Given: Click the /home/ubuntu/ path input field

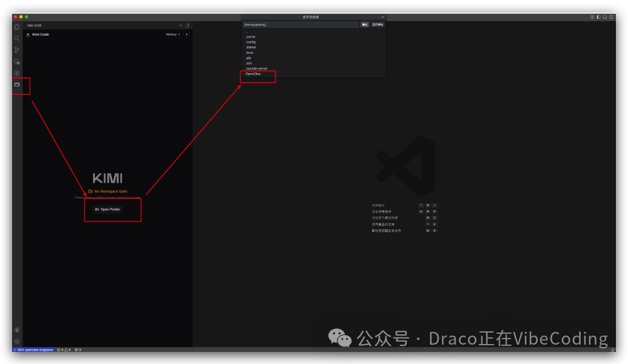Looking at the screenshot, I should [x=301, y=24].
